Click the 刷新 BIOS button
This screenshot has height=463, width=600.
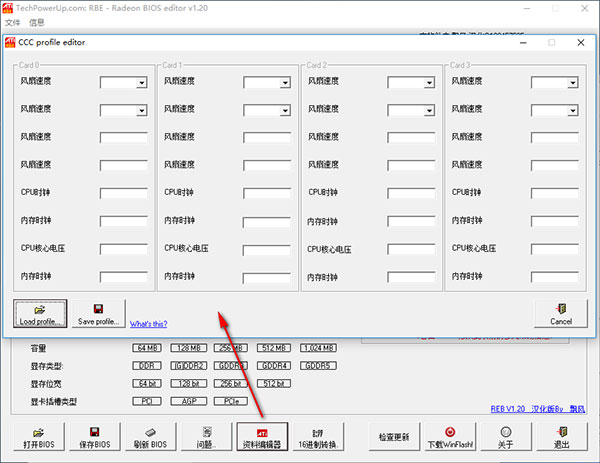click(x=151, y=437)
